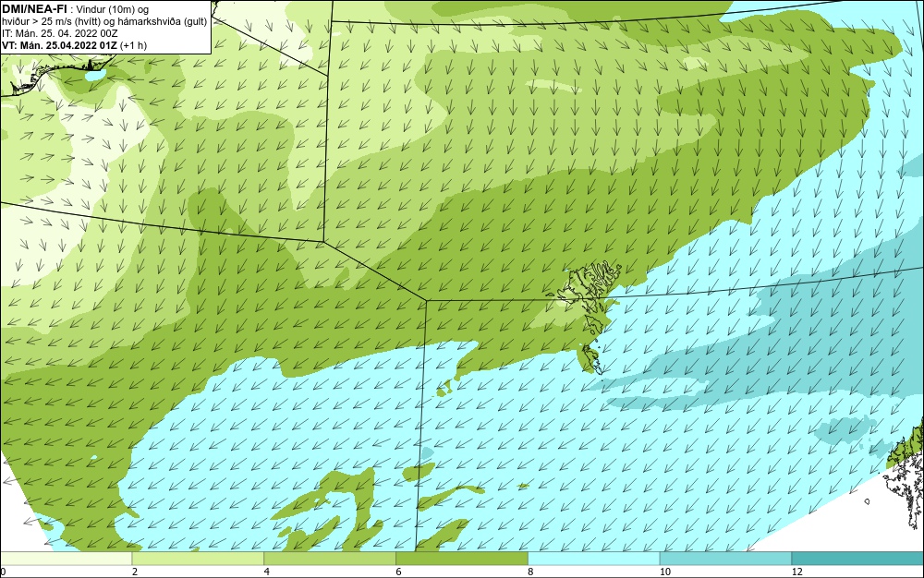Click the 0–2 m/s palest legend swatch
Image resolution: width=924 pixels, height=578 pixels.
click(66, 559)
